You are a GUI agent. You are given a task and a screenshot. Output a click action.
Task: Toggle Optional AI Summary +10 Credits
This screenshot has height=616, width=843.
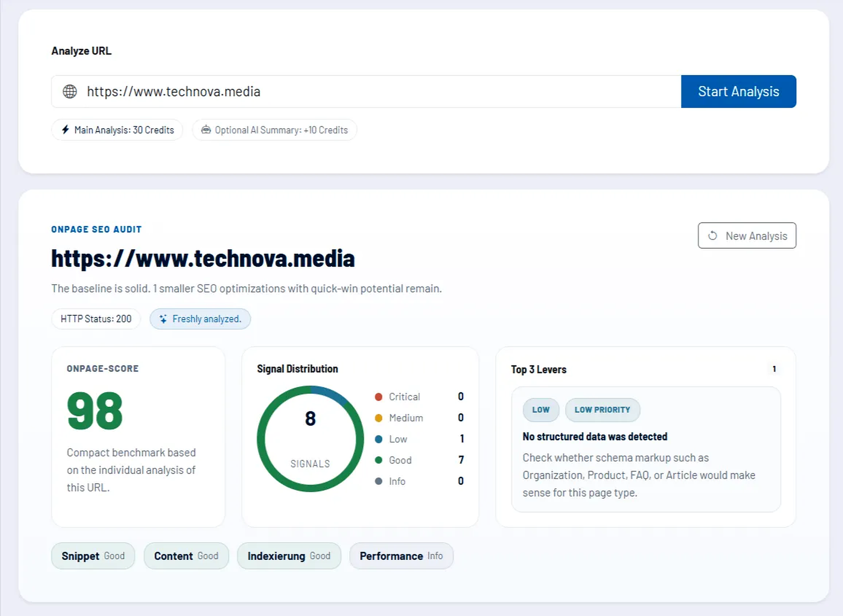point(275,130)
